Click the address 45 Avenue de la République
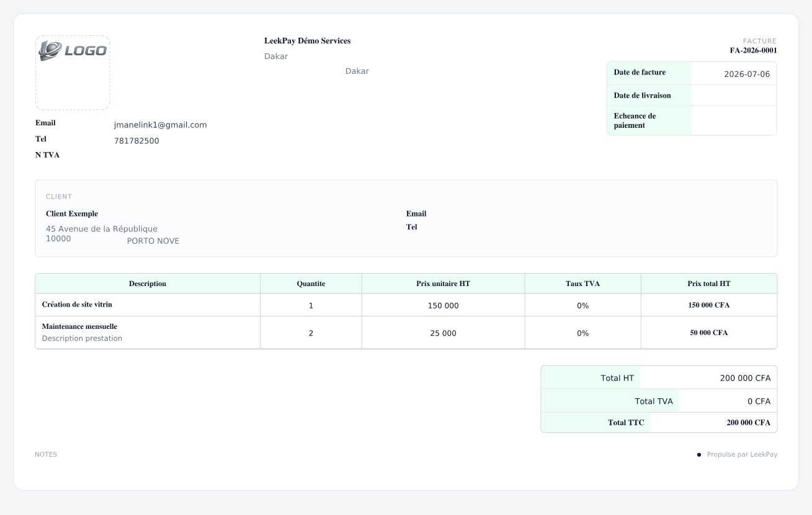This screenshot has width=812, height=515. pyautogui.click(x=102, y=229)
